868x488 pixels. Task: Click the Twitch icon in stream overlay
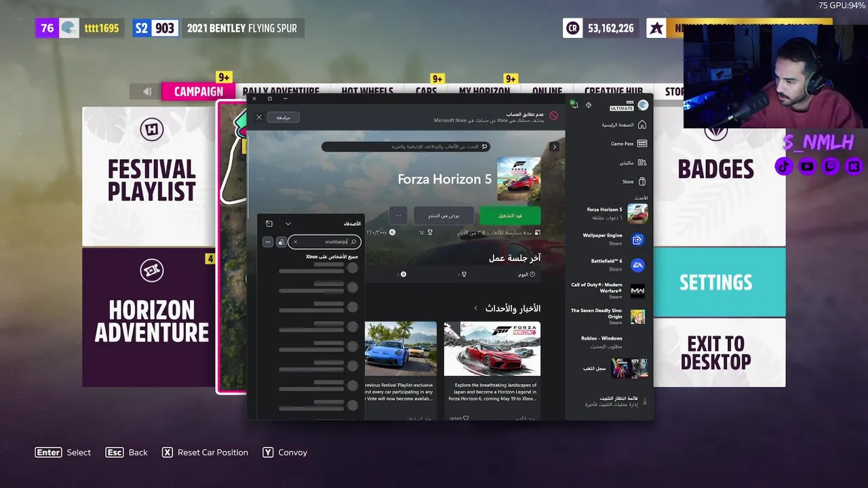tap(830, 166)
